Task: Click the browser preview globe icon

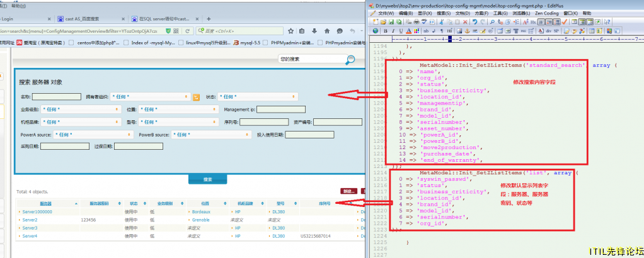Action: (376, 31)
